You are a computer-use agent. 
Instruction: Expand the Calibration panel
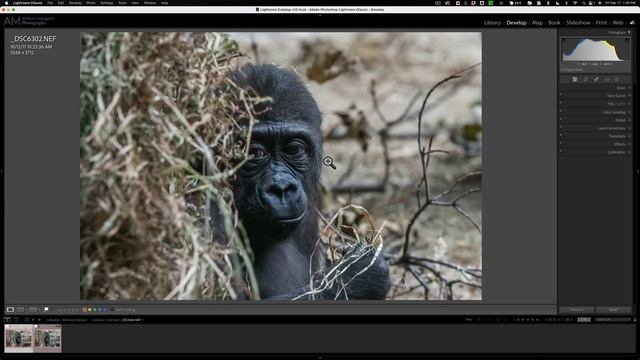[629, 152]
